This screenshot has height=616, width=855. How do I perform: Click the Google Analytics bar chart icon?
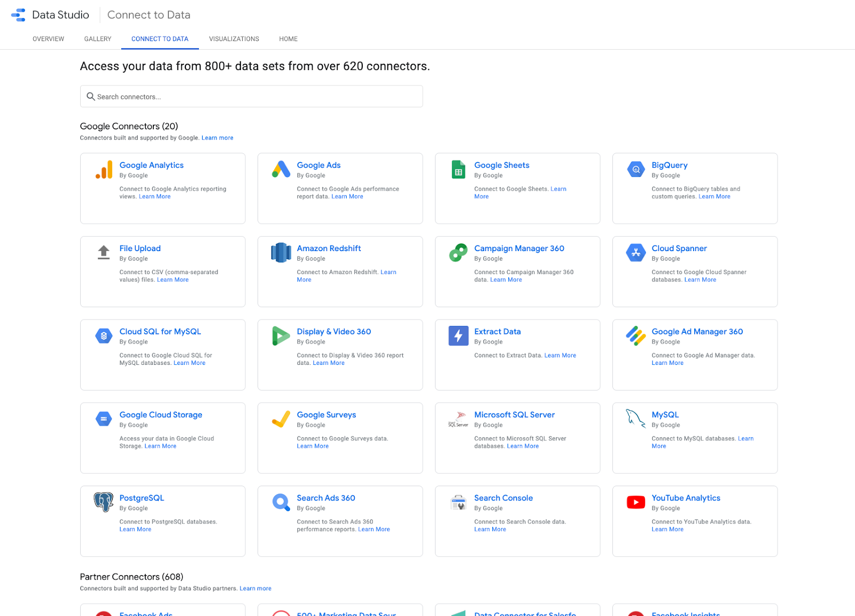(104, 169)
